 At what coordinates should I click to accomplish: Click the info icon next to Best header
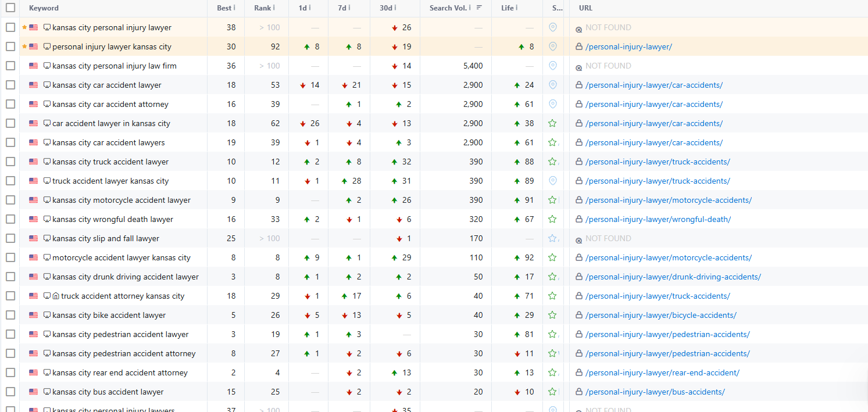(234, 8)
